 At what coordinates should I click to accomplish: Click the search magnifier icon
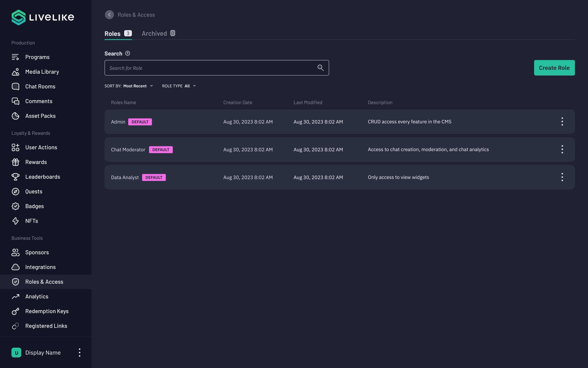(320, 68)
